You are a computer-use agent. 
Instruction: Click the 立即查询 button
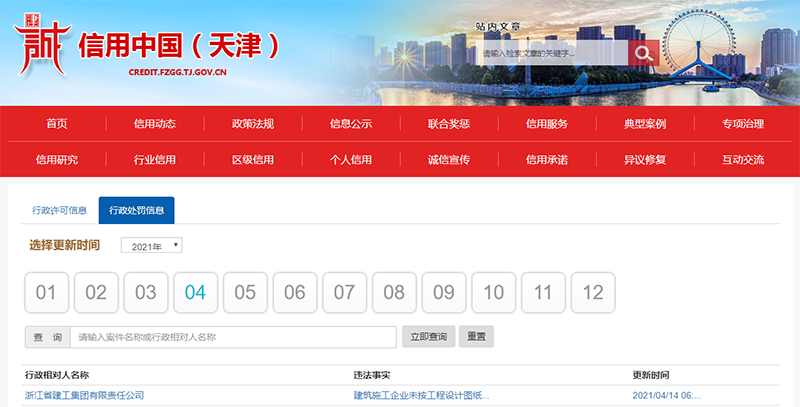pos(428,337)
